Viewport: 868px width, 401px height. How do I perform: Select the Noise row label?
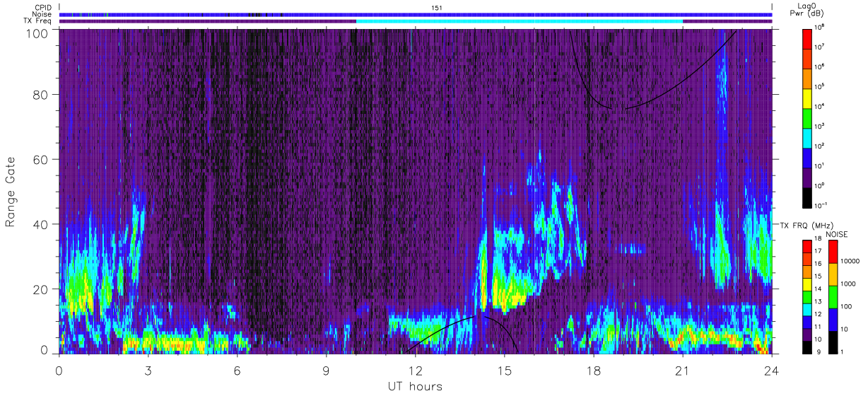(x=42, y=14)
